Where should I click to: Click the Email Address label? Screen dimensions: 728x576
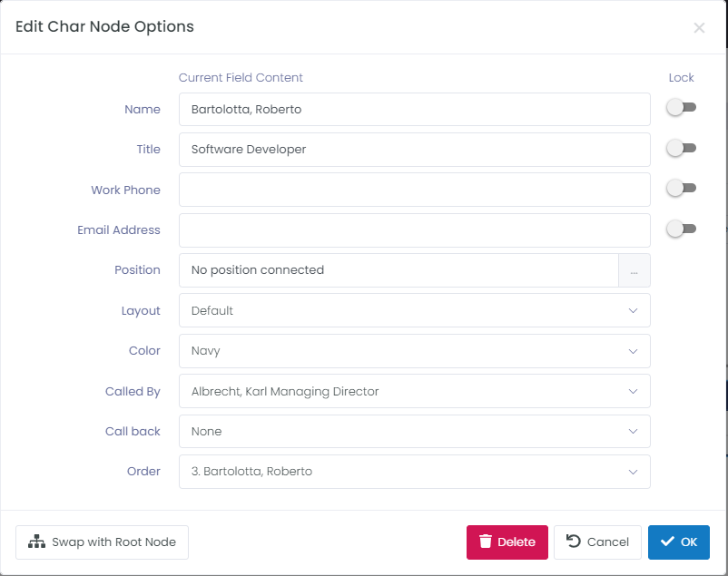118,230
